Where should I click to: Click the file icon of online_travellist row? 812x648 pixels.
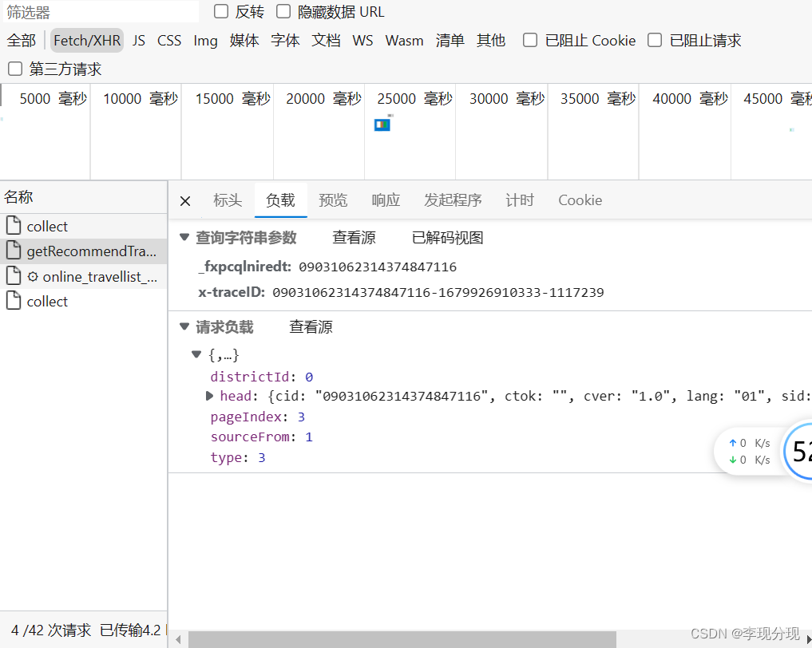tap(14, 276)
